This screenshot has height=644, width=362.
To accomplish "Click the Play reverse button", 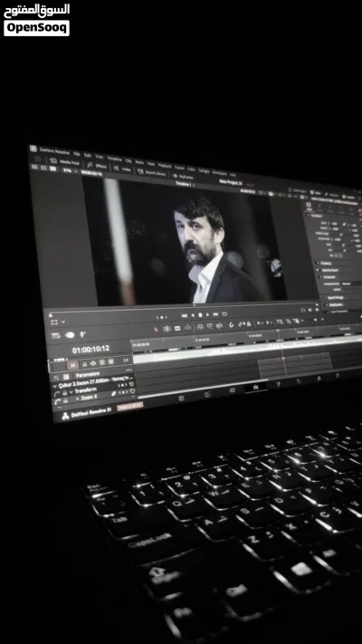I will [193, 315].
